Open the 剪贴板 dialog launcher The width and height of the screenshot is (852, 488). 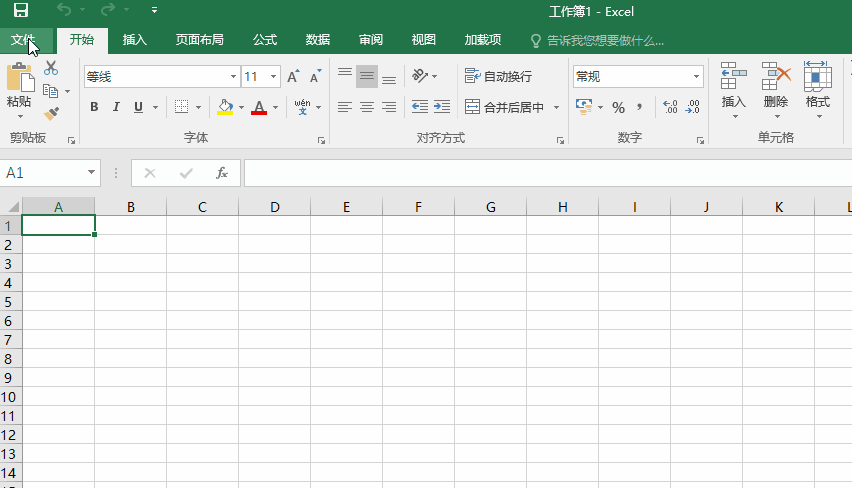[71, 141]
